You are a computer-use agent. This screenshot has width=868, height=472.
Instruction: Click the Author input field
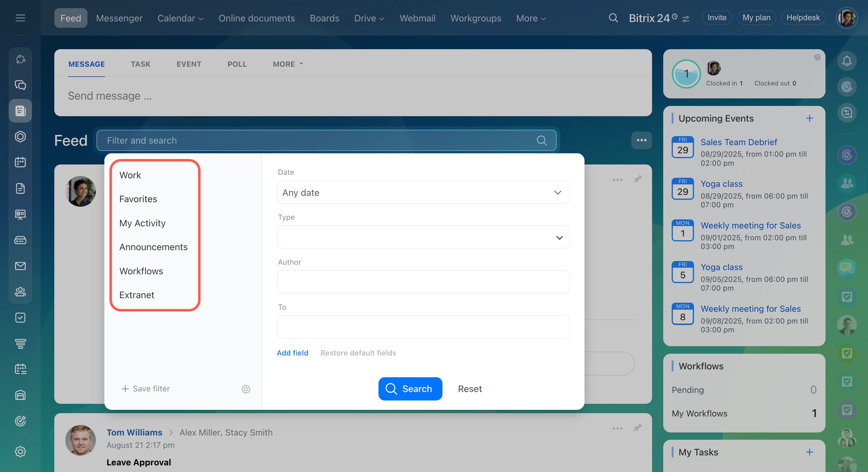[423, 282]
